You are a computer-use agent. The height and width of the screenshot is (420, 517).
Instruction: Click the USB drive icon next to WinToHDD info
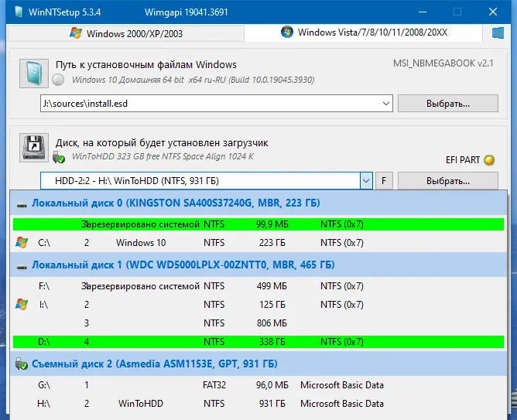tap(58, 158)
